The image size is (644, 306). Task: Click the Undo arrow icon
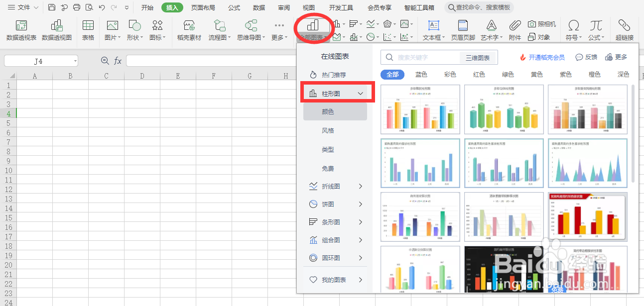tap(102, 7)
